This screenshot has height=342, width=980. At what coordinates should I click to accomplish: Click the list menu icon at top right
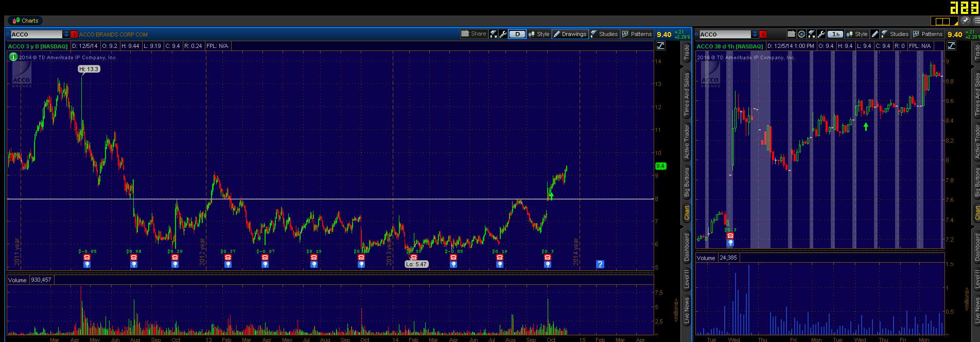coord(976,21)
